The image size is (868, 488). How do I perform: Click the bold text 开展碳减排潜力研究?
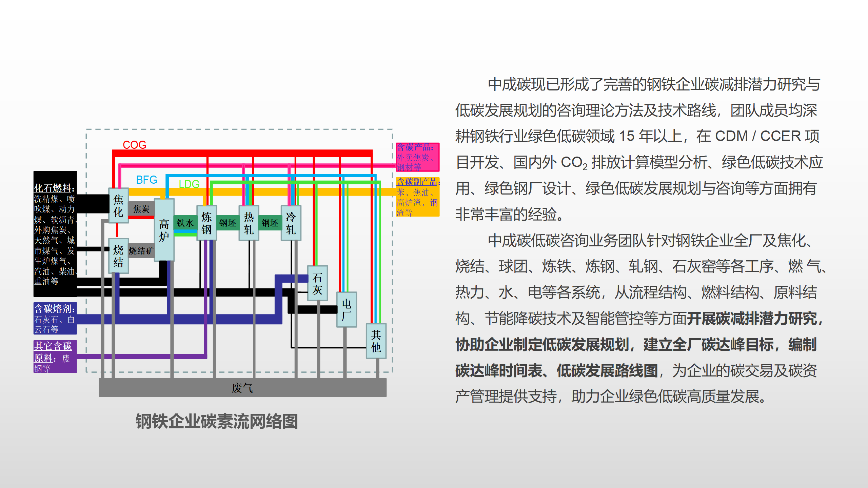(x=752, y=319)
